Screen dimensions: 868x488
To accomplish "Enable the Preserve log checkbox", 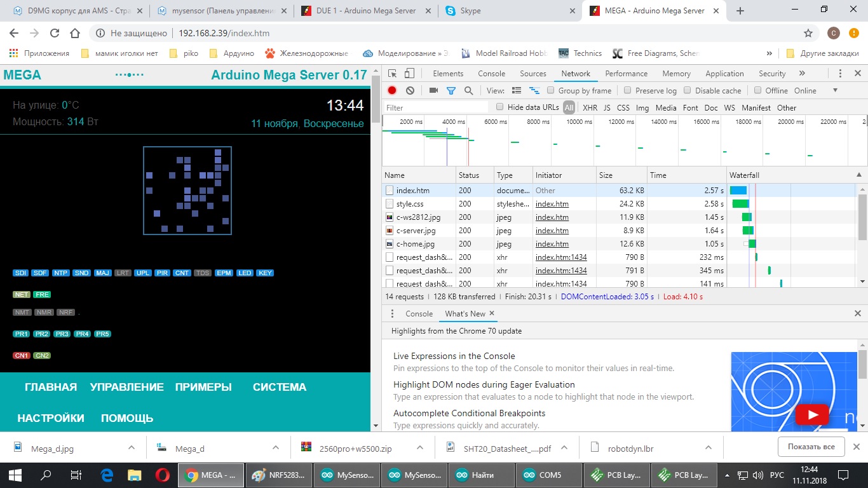I will click(628, 91).
